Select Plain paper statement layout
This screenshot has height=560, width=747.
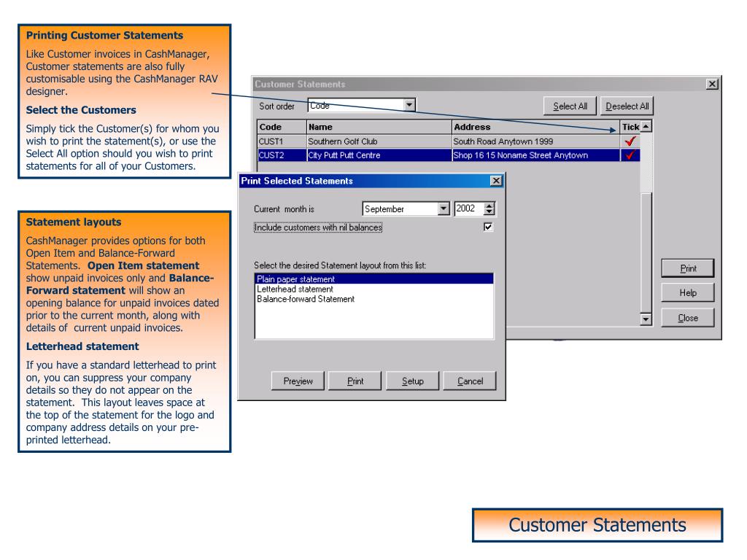pyautogui.click(x=374, y=279)
